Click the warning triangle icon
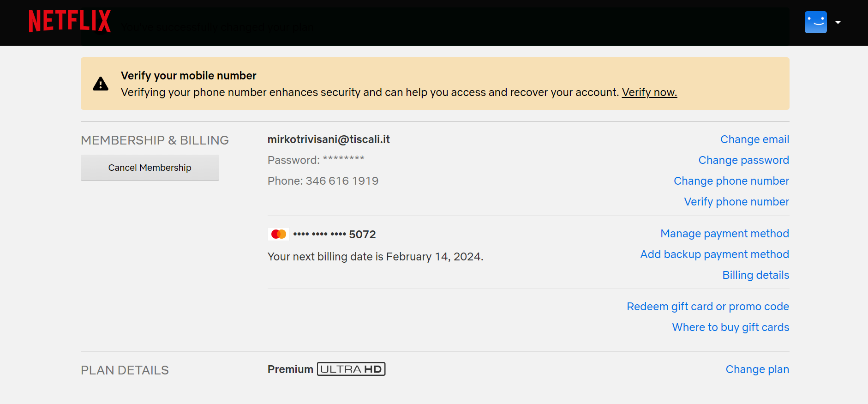The height and width of the screenshot is (404, 868). coord(101,84)
